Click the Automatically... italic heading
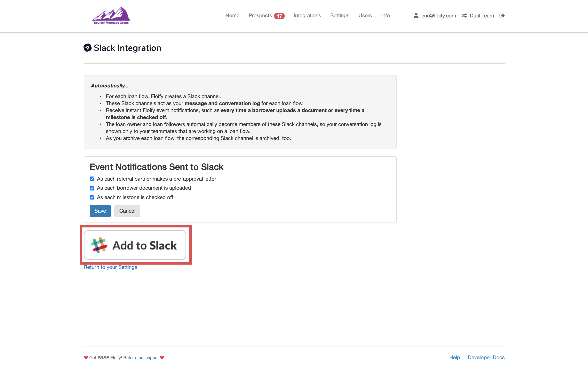This screenshot has width=588, height=367. click(x=110, y=86)
